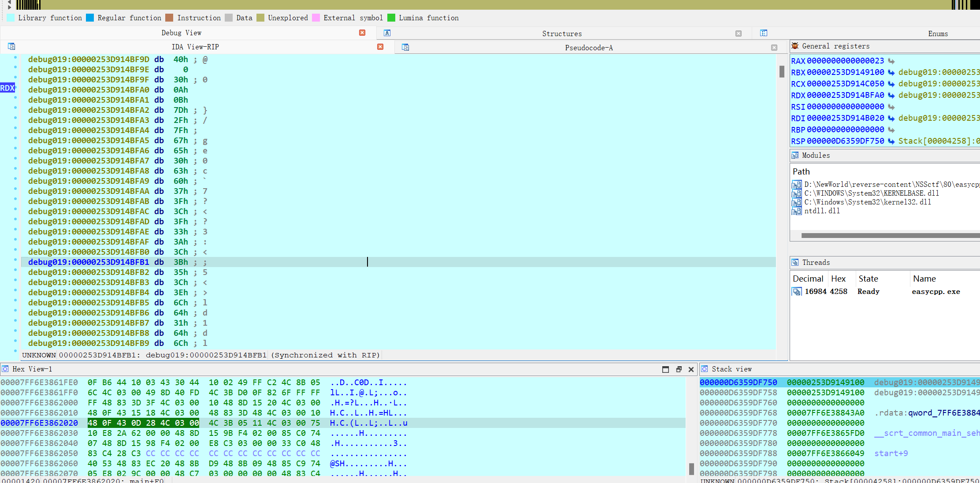This screenshot has height=483, width=980.
Task: Sort threads by Decimal column
Action: 808,279
